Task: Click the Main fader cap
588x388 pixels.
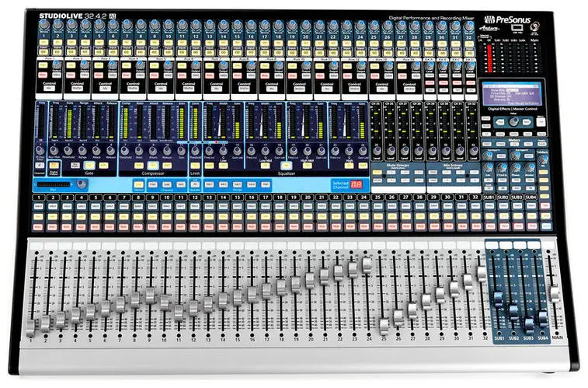Action: (x=555, y=295)
